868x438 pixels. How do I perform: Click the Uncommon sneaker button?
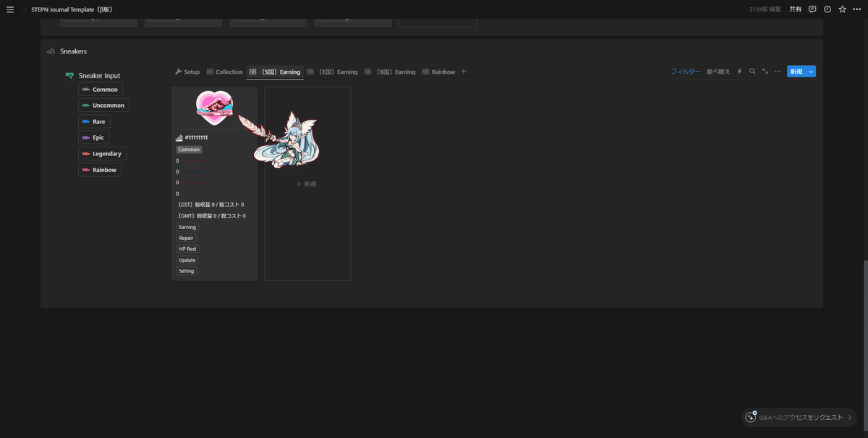(x=103, y=106)
